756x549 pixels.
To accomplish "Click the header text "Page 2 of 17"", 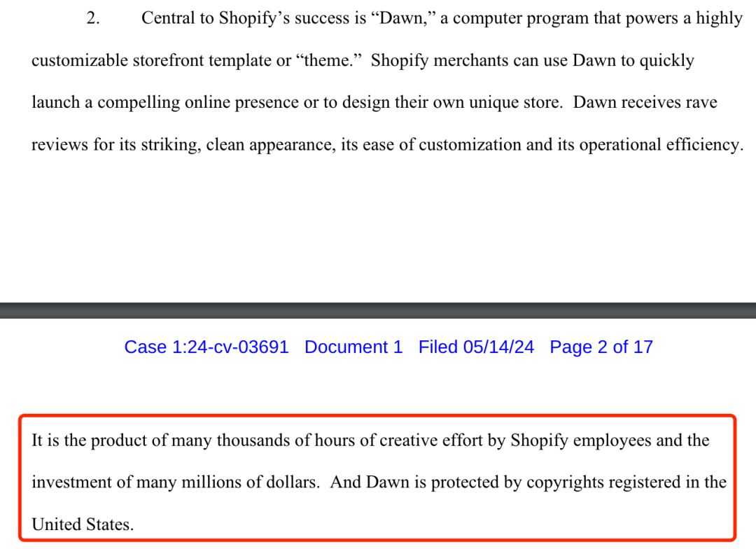I will (x=601, y=347).
